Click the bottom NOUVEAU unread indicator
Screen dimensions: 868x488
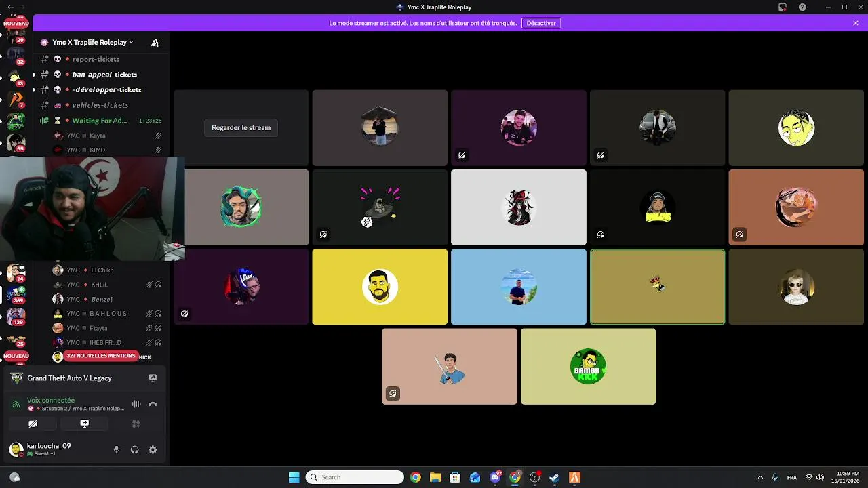click(16, 356)
